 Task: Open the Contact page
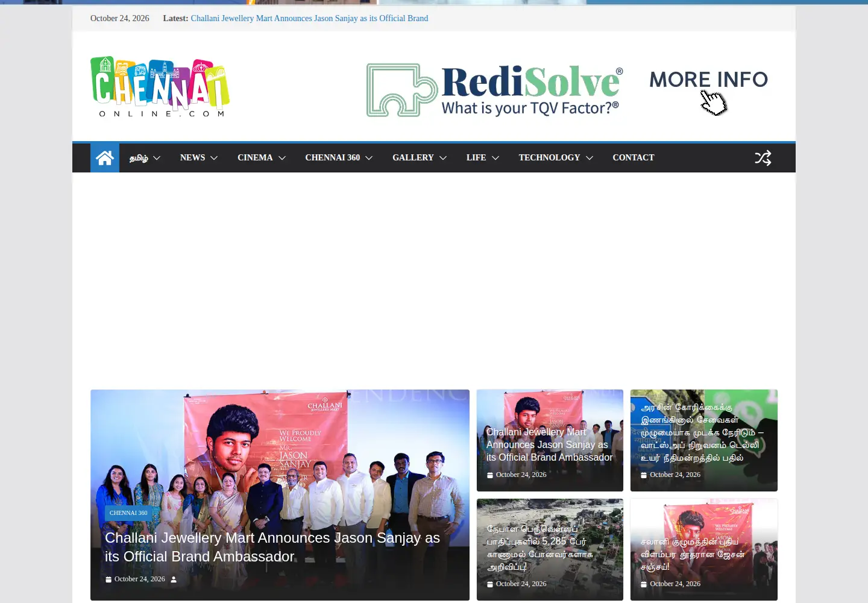point(634,157)
